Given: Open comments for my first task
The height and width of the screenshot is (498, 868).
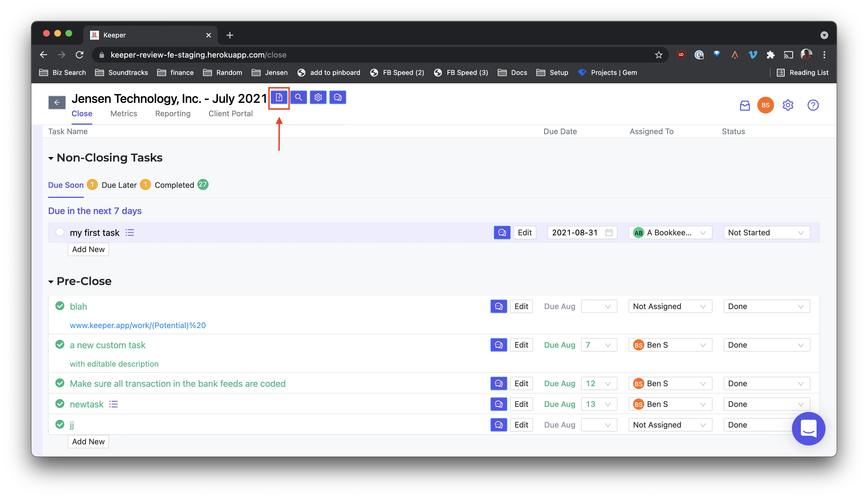Looking at the screenshot, I should tap(502, 233).
